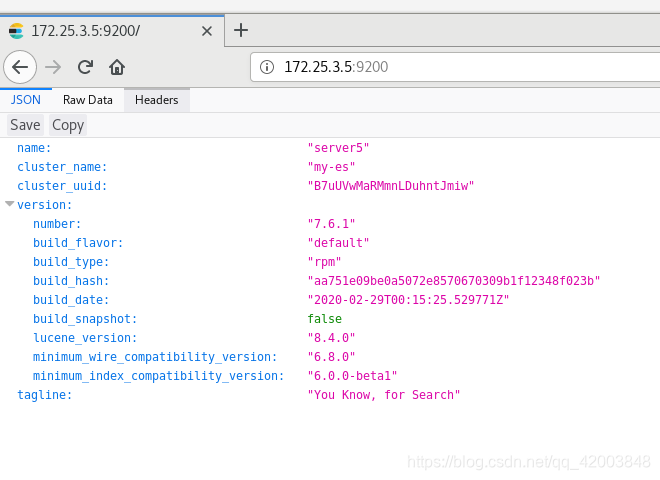660x480 pixels.
Task: Select the "7.6.1" version number value
Action: (x=331, y=224)
